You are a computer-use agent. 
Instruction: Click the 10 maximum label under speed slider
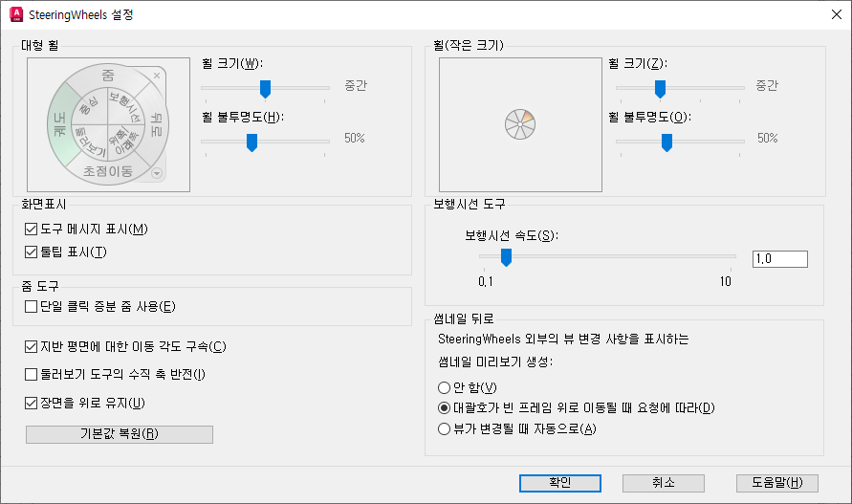(726, 281)
